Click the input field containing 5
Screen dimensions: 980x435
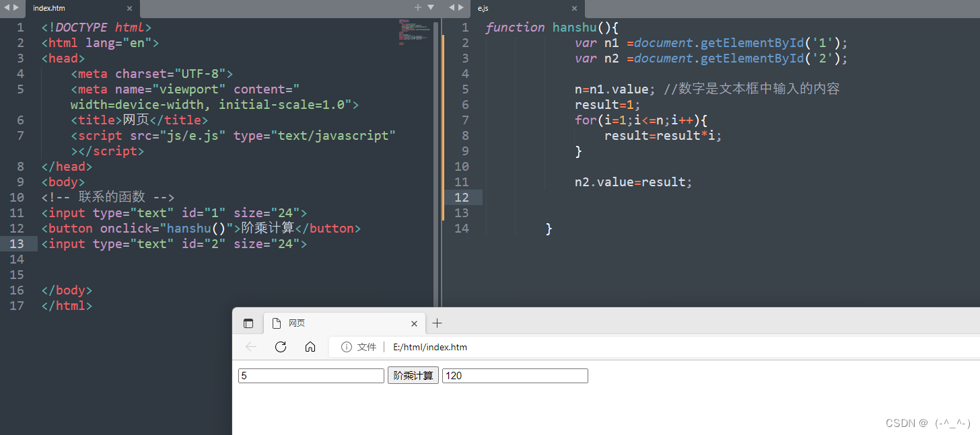pos(311,376)
